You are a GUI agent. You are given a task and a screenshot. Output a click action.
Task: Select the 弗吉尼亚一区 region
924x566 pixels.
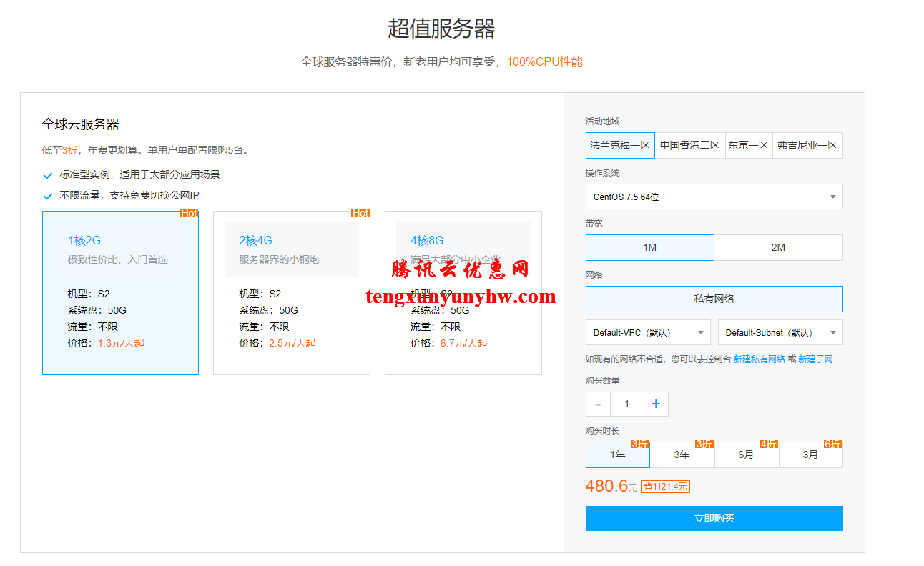tap(807, 145)
